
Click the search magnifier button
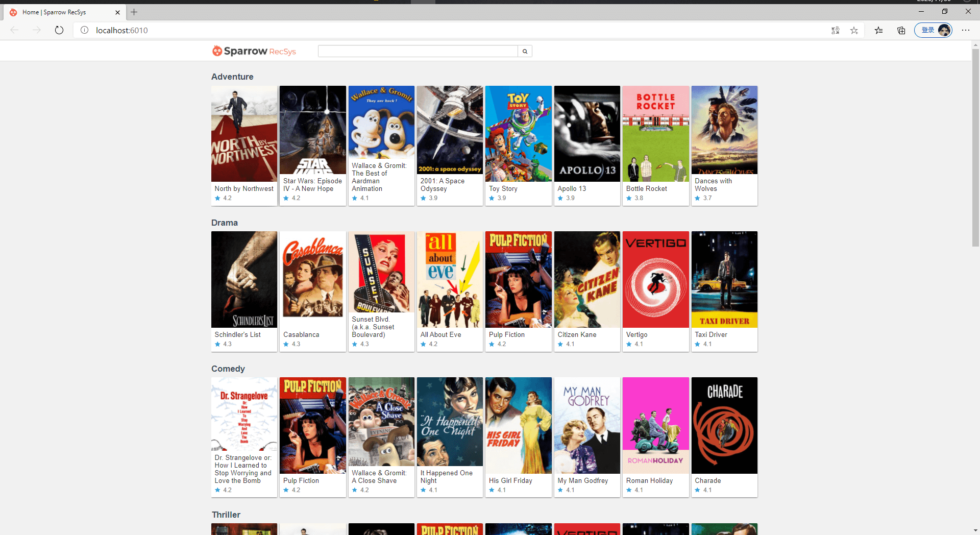click(x=525, y=51)
